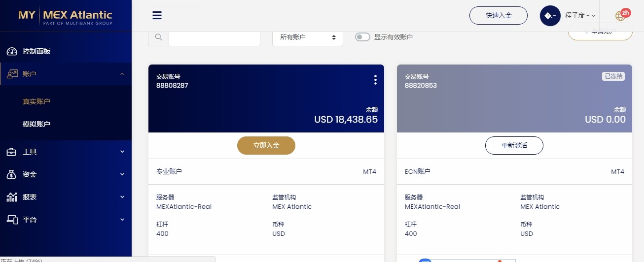
Task: Collapse the 账户 sidebar section
Action: (x=122, y=74)
